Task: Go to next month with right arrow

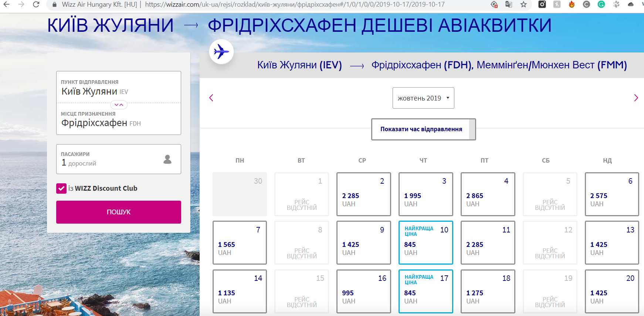Action: pos(636,98)
